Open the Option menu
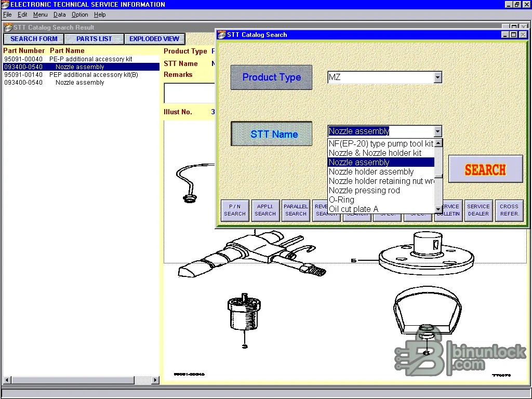Viewport: 532px width, 399px height. [79, 15]
